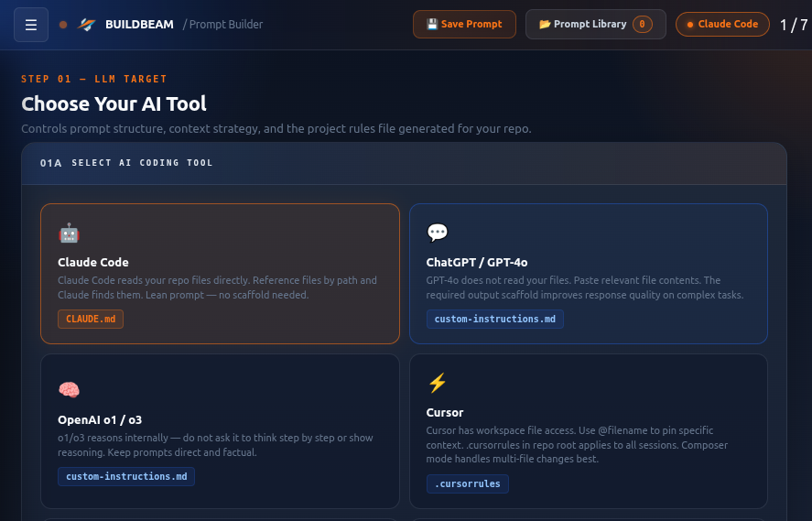The width and height of the screenshot is (812, 521).
Task: Click the STEP 01 — LLM TARGET label
Action: (93, 79)
